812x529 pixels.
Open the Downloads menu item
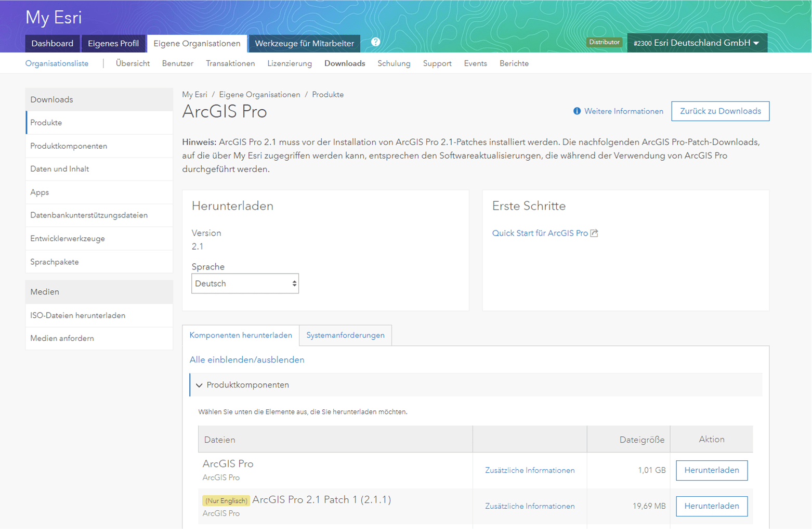point(345,63)
